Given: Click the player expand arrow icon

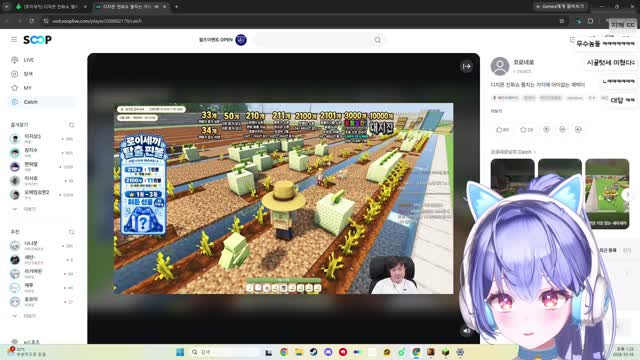Looking at the screenshot, I should pos(467,66).
